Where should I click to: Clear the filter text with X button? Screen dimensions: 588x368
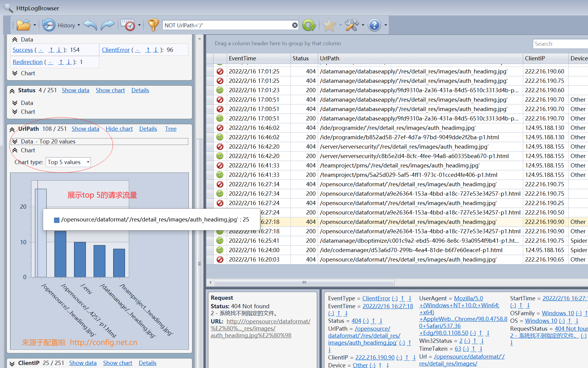pyautogui.click(x=295, y=25)
